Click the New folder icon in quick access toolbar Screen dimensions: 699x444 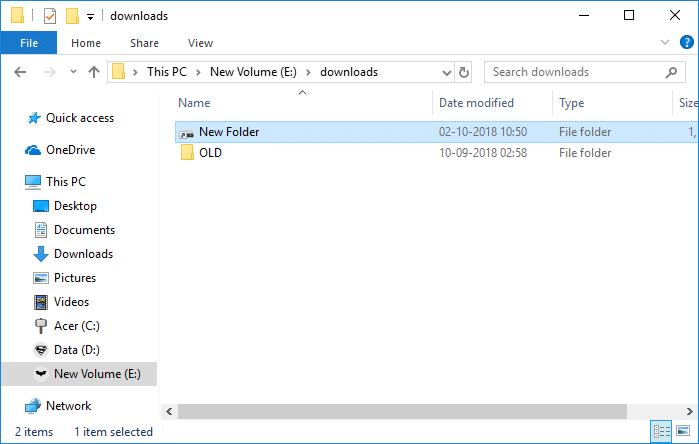pos(72,16)
